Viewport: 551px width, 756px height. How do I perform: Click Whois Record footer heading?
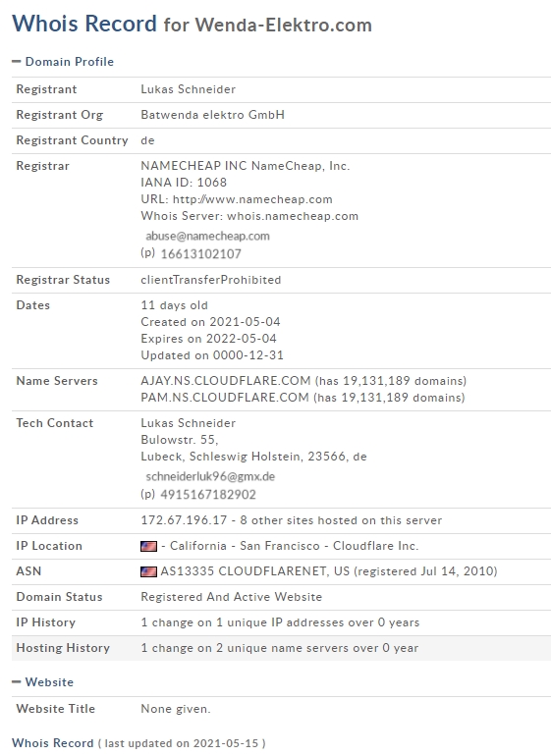click(53, 743)
